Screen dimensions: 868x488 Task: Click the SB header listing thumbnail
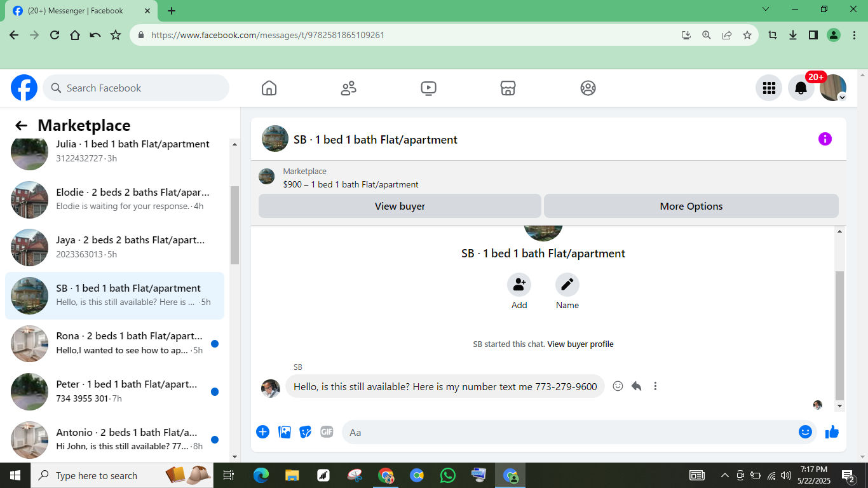click(x=275, y=139)
